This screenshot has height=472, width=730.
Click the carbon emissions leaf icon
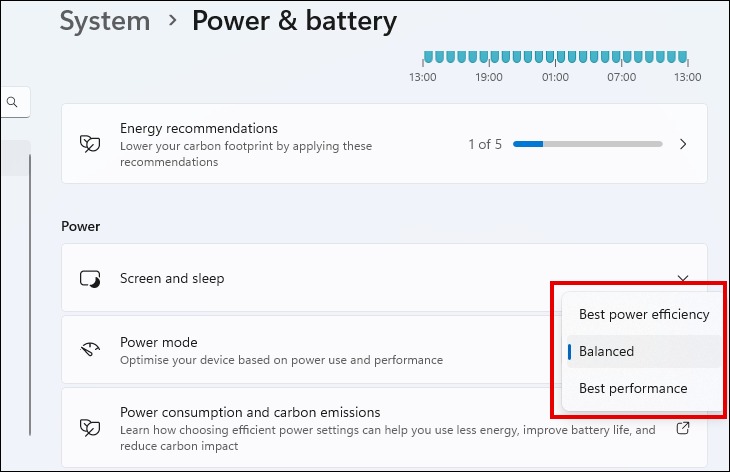pos(90,427)
